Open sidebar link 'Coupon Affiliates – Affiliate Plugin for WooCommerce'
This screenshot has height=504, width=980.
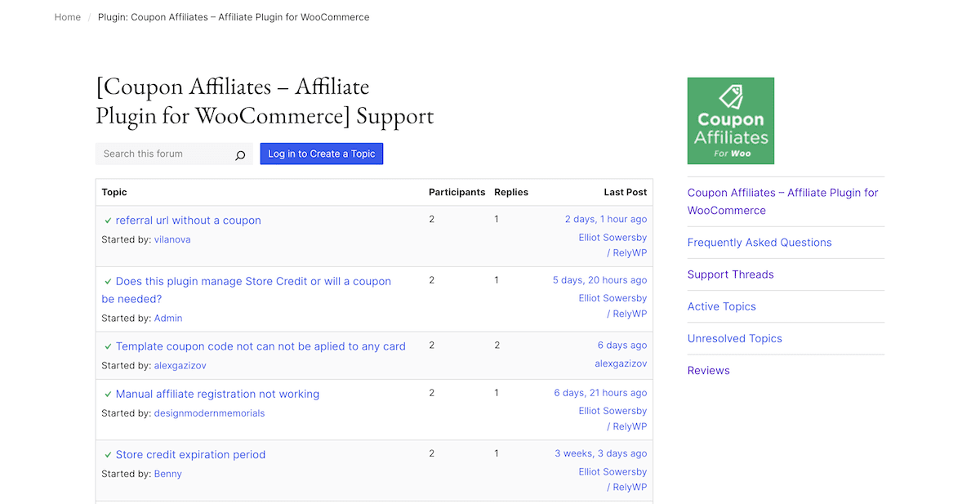pos(782,202)
